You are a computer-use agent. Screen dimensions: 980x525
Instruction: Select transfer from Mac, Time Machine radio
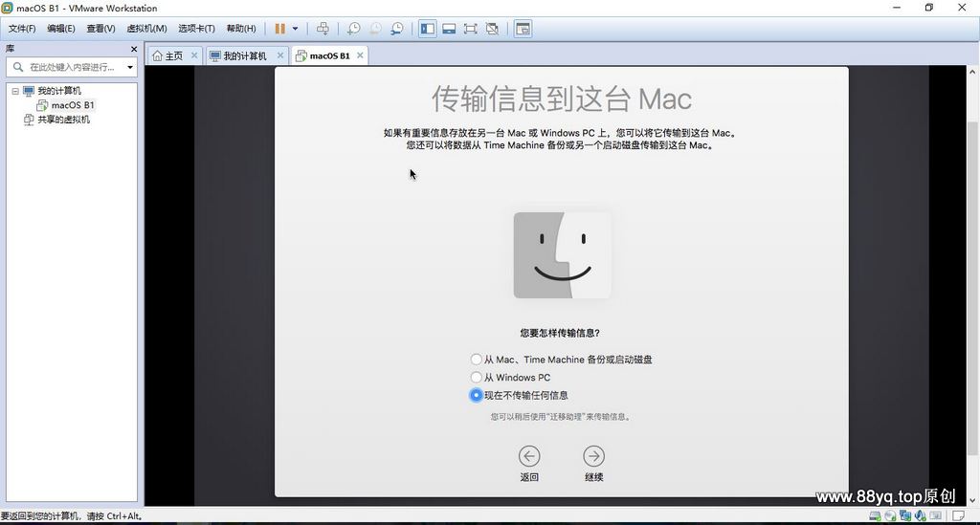tap(477, 360)
